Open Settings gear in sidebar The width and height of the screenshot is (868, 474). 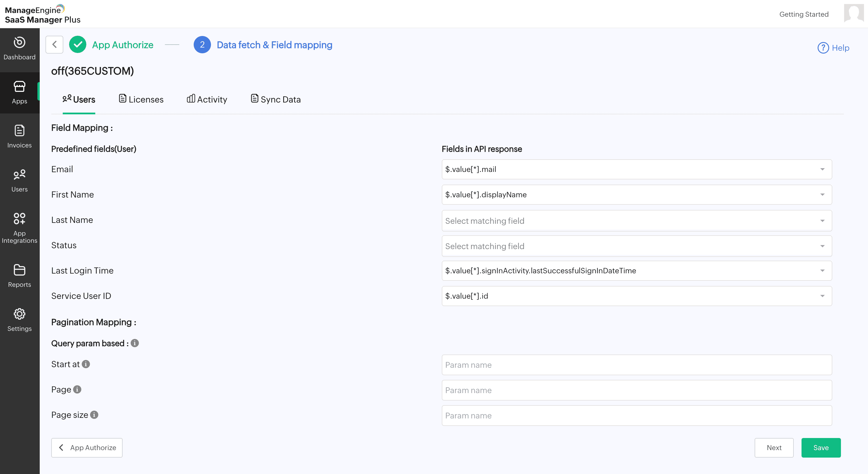coord(20,320)
